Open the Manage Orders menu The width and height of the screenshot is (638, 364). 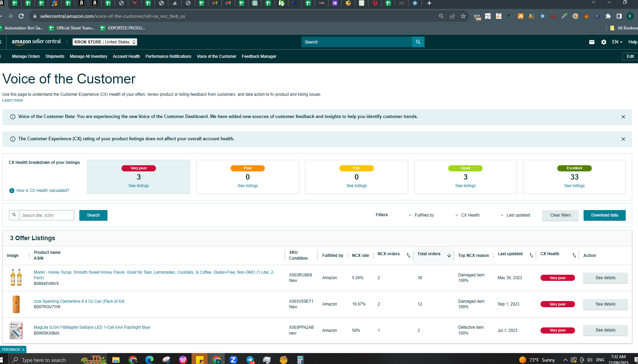(x=26, y=56)
